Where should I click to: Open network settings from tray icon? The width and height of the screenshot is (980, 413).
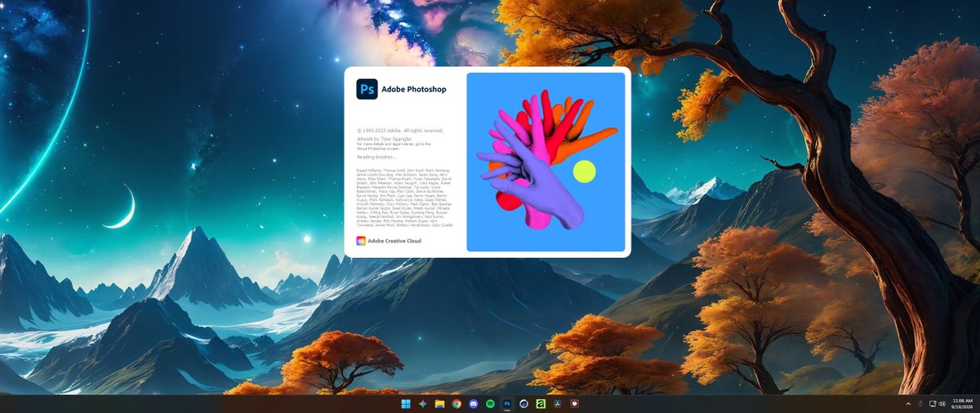click(x=933, y=404)
